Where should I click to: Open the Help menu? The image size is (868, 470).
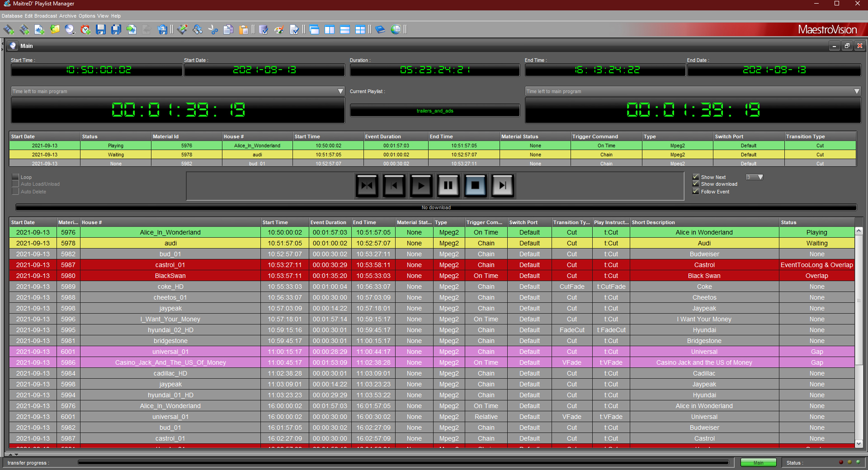[116, 16]
